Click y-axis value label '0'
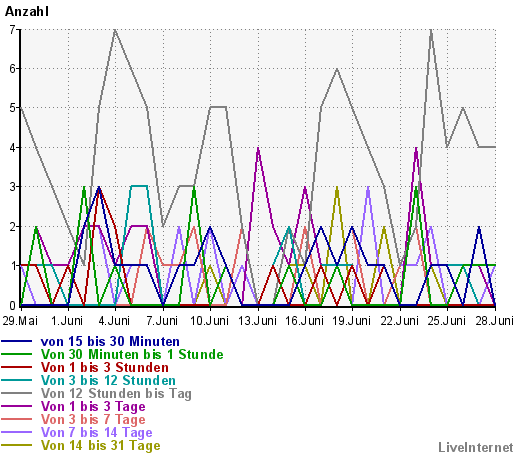Image resolution: width=520 pixels, height=457 pixels. (x=12, y=305)
